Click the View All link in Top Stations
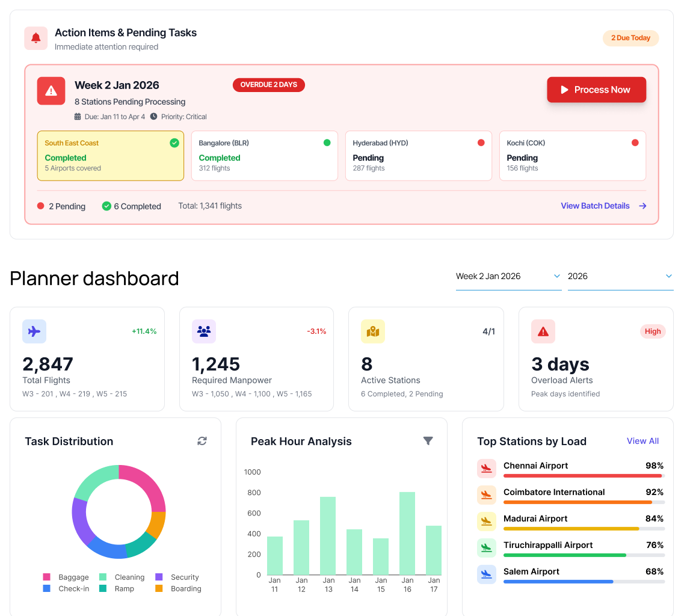The height and width of the screenshot is (616, 693). coord(642,441)
